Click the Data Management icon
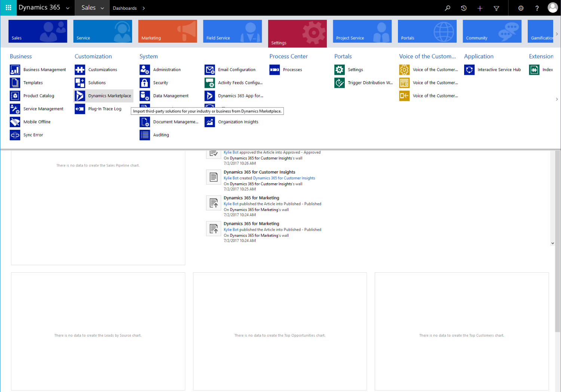Image resolution: width=561 pixels, height=392 pixels. (x=145, y=96)
